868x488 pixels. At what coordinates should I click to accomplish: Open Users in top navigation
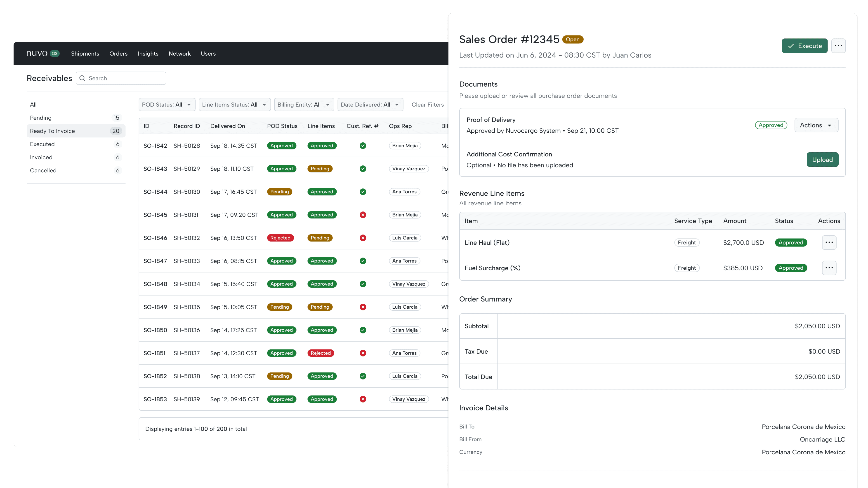(208, 54)
